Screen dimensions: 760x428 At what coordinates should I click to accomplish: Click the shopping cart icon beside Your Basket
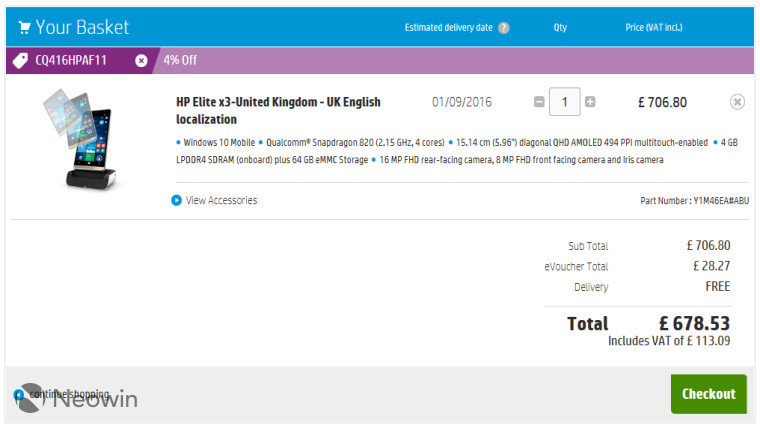24,28
